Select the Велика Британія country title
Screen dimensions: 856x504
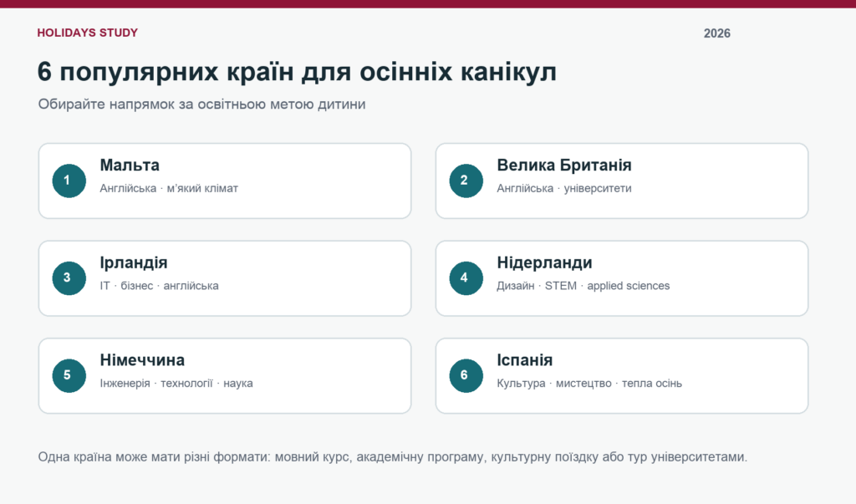pyautogui.click(x=564, y=165)
